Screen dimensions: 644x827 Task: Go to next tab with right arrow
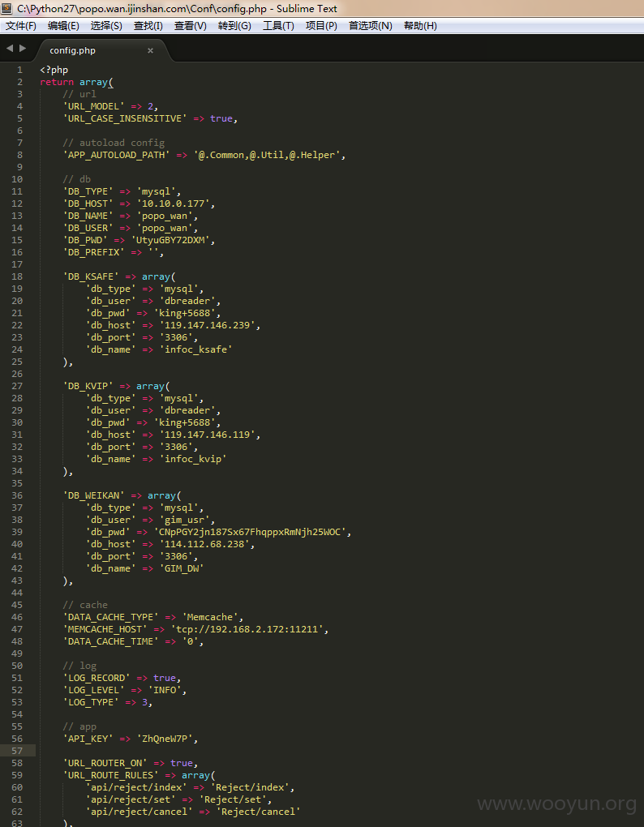pyautogui.click(x=23, y=48)
